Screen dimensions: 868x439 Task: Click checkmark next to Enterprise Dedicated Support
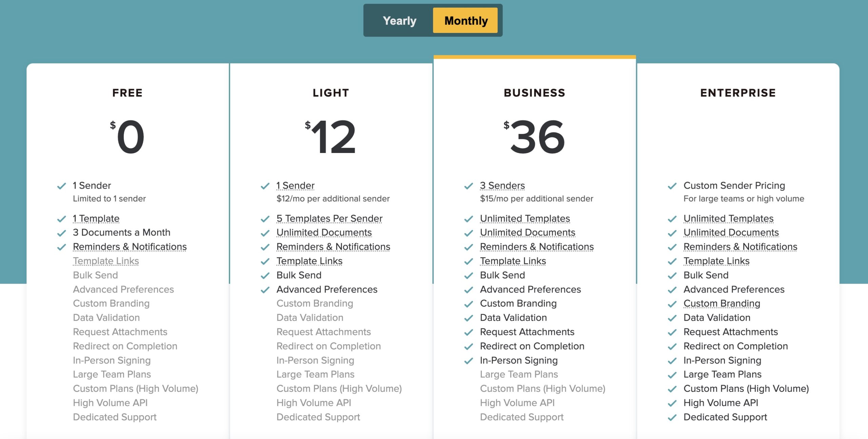pyautogui.click(x=672, y=418)
